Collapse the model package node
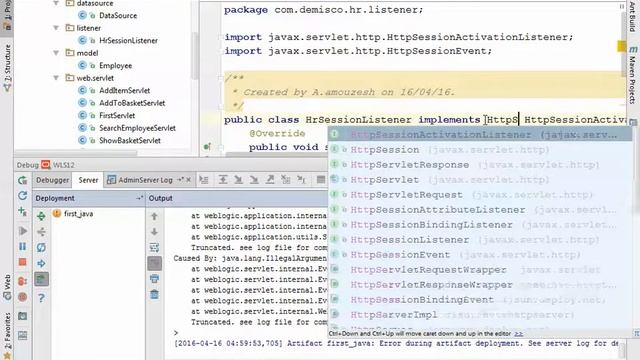Viewport: 640px width, 360px height. (56, 53)
